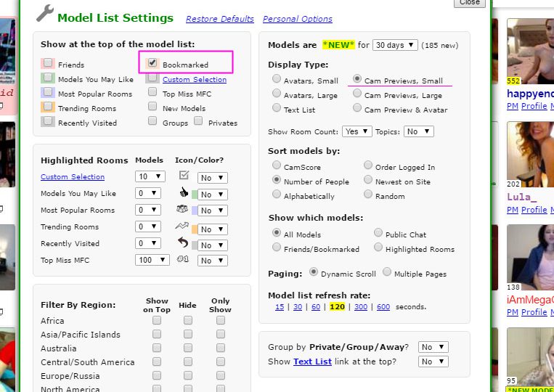
Task: Click the Most Popular Rooms people icon
Action: [x=183, y=209]
